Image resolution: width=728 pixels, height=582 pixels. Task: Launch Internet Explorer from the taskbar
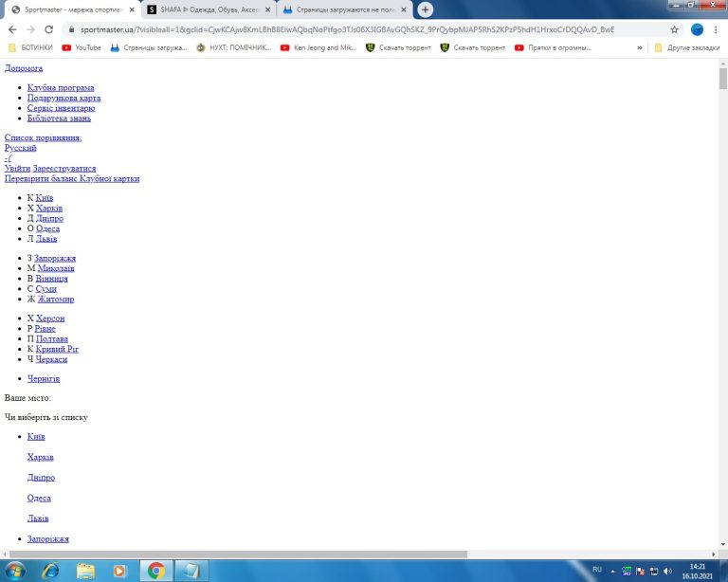pyautogui.click(x=50, y=571)
